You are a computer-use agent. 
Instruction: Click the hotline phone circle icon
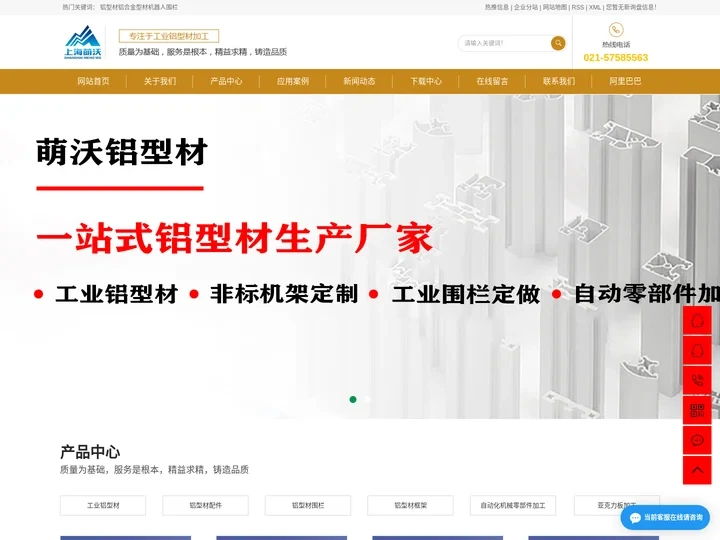(x=616, y=30)
